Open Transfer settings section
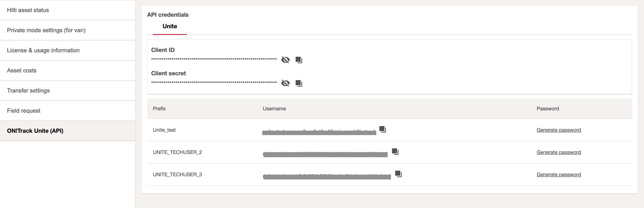The height and width of the screenshot is (210, 644). point(28,91)
